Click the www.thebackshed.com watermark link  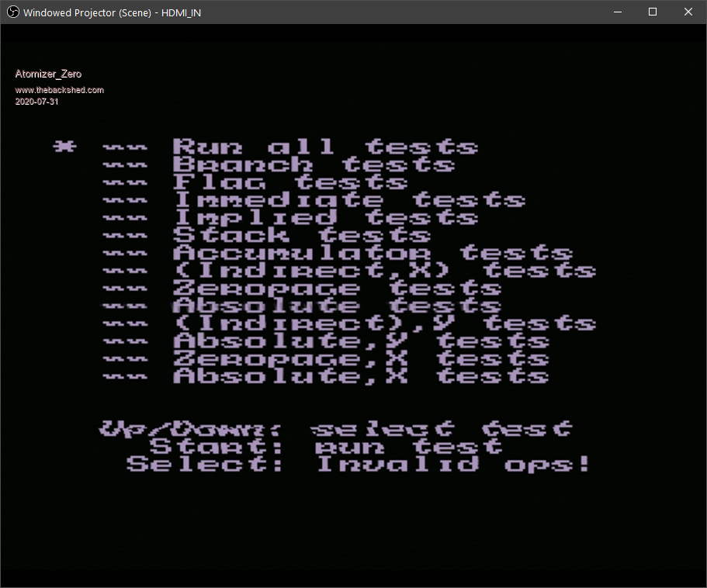[x=60, y=90]
